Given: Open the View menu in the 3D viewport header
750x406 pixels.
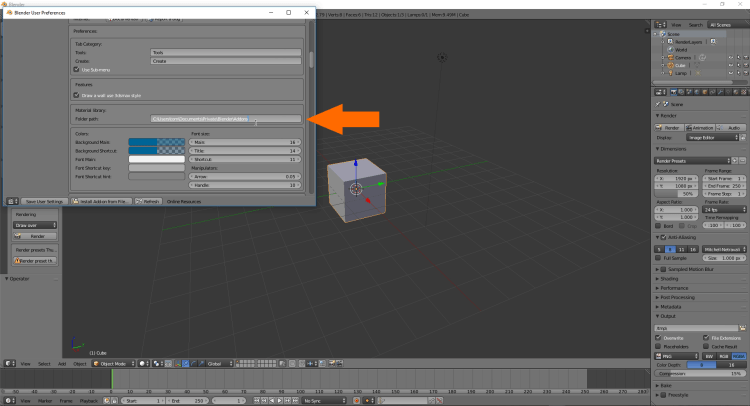Looking at the screenshot, I should pos(26,363).
